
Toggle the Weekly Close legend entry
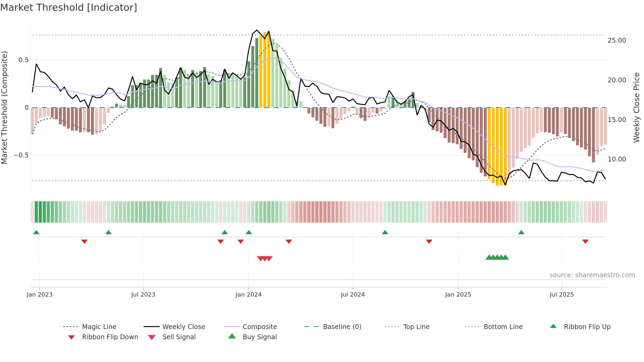coord(174,327)
